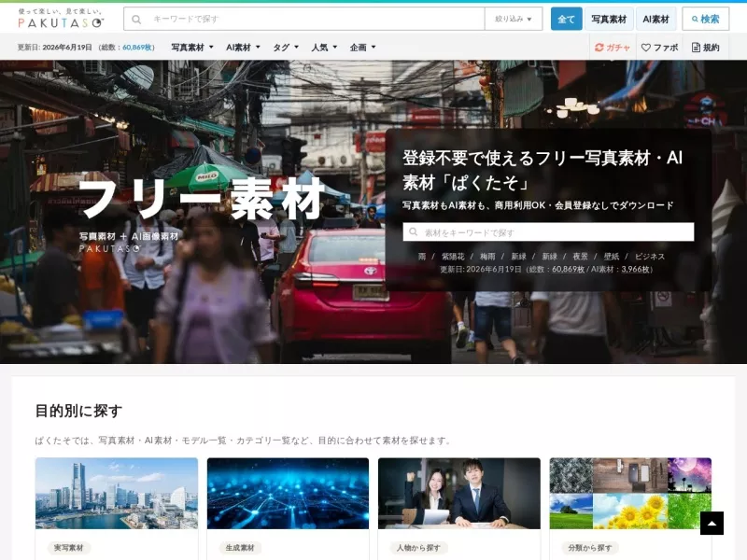Click the 目的別に探す heading
The height and width of the screenshot is (560, 747).
click(78, 411)
